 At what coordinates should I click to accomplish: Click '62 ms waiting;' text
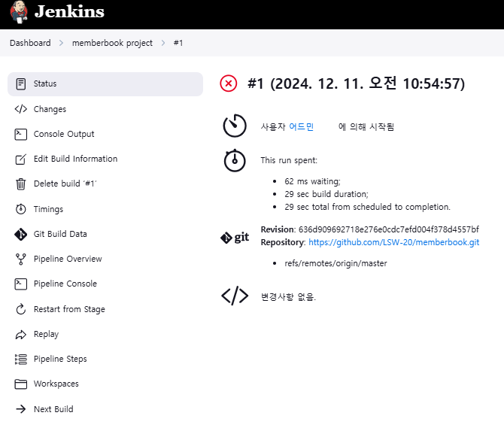click(312, 181)
